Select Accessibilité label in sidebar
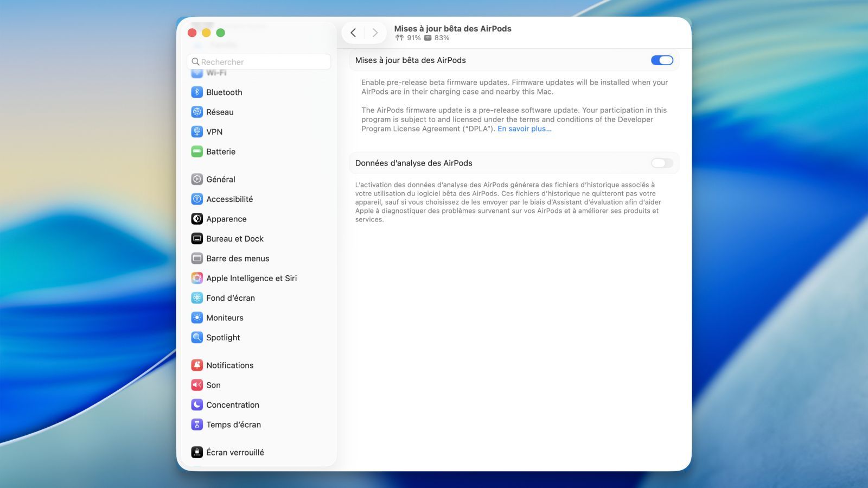The height and width of the screenshot is (488, 868). pos(229,199)
